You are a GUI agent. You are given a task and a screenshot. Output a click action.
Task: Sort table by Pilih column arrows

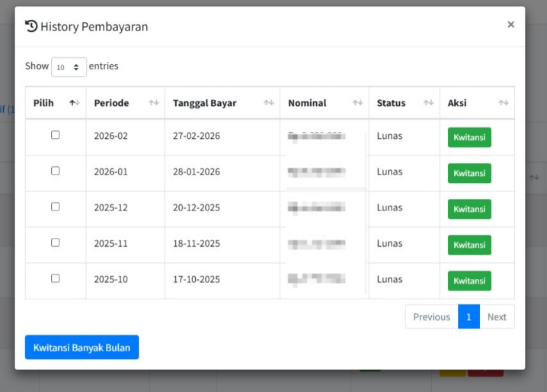click(x=75, y=103)
